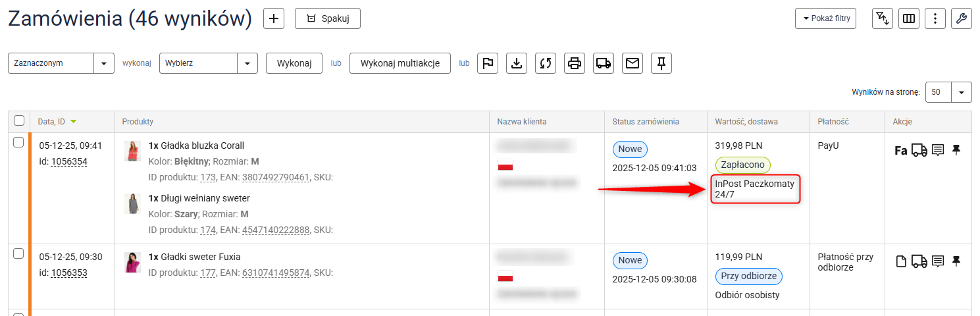Pin order 1056353 with pushpin icon

(x=956, y=261)
